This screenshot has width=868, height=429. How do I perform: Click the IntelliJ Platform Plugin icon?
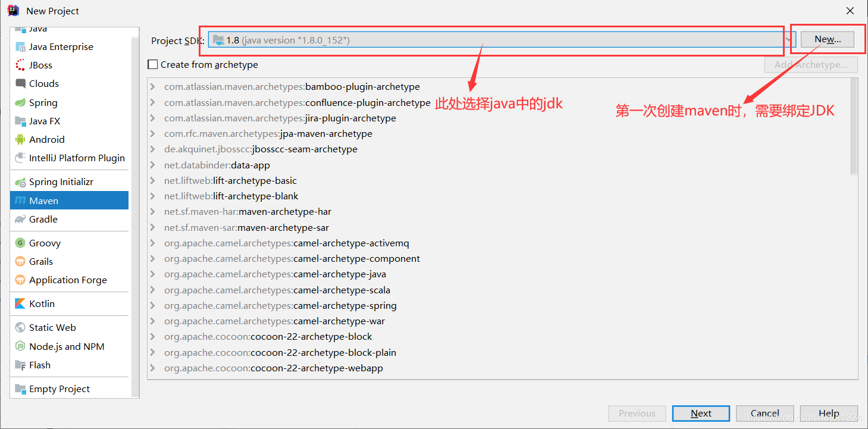tap(20, 158)
